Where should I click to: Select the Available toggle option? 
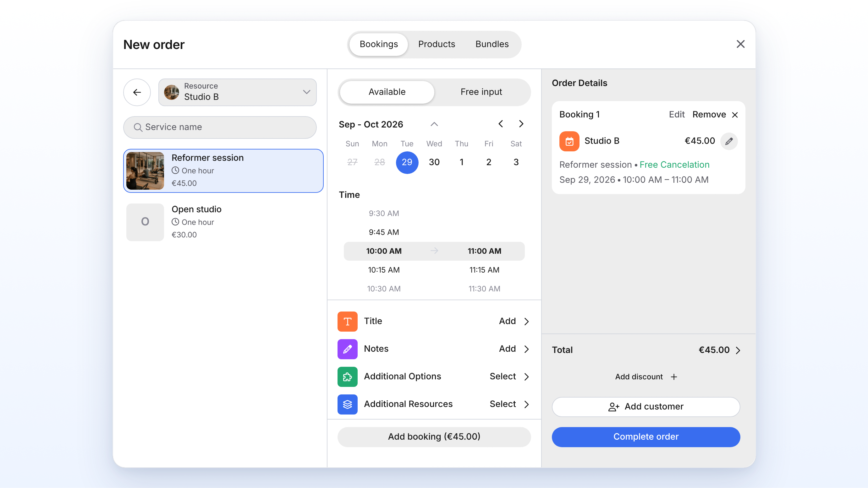pyautogui.click(x=387, y=92)
